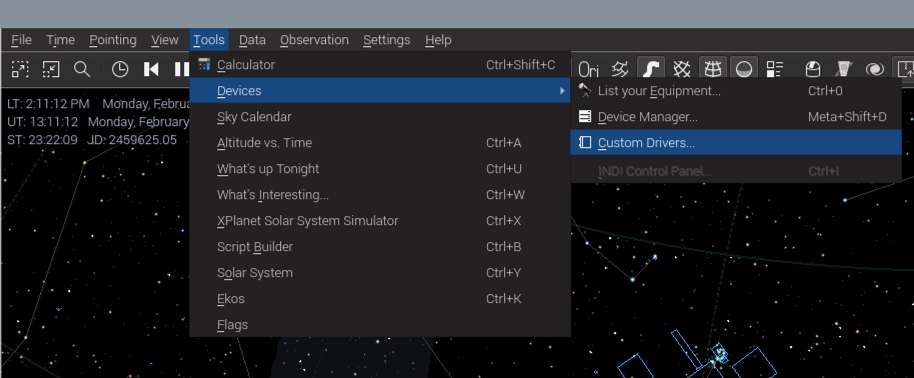Select What's Interesting... entry
Screen dimensions: 914x378
click(379, 194)
